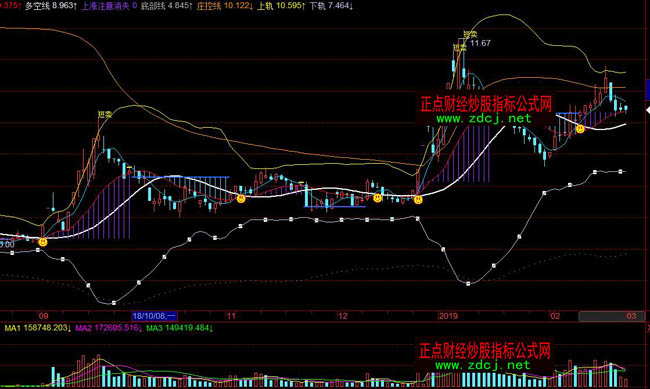The image size is (650, 389).
Task: Click the smiley buy signal before September rally
Action: tap(43, 242)
